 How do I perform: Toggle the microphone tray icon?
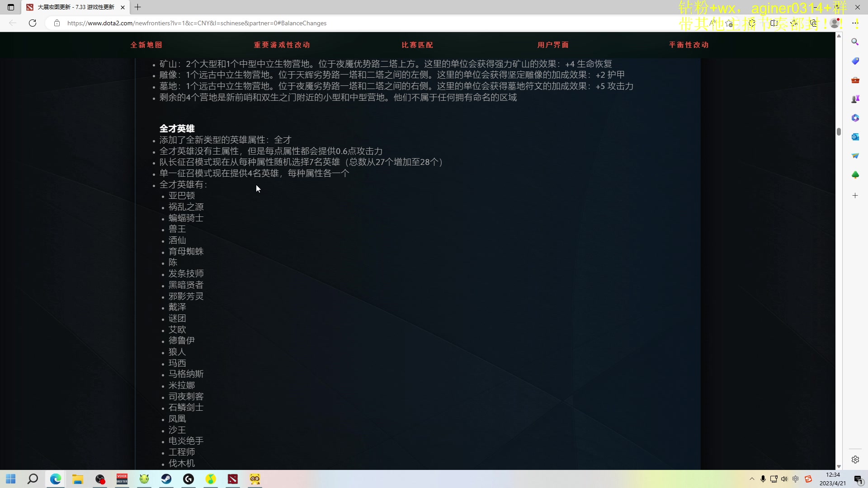[x=763, y=479]
